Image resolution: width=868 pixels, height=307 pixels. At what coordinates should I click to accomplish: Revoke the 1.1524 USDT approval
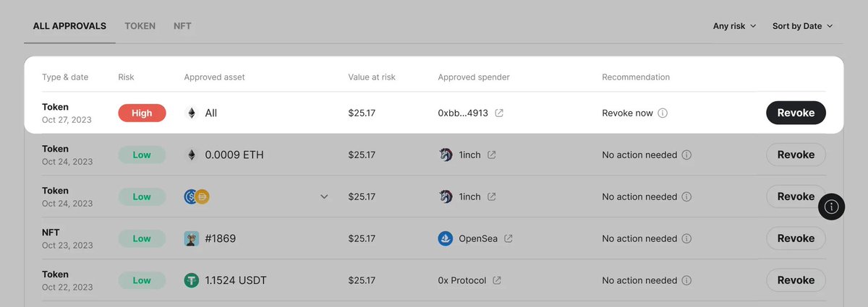click(x=796, y=280)
